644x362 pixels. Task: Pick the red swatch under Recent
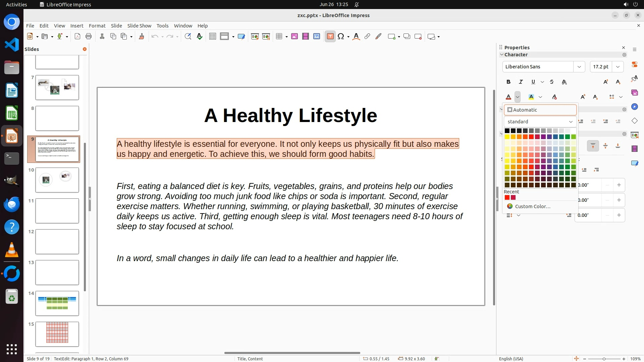point(507,198)
